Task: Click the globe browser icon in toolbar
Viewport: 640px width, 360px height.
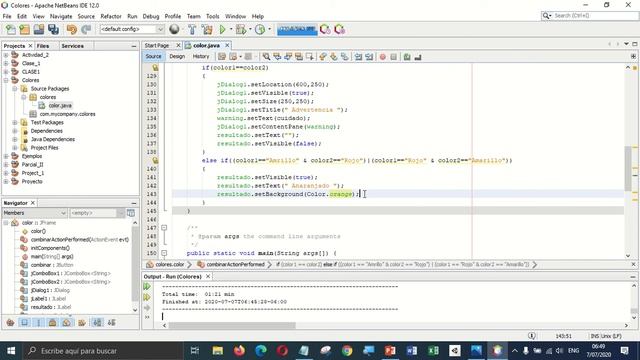Action: [174, 29]
